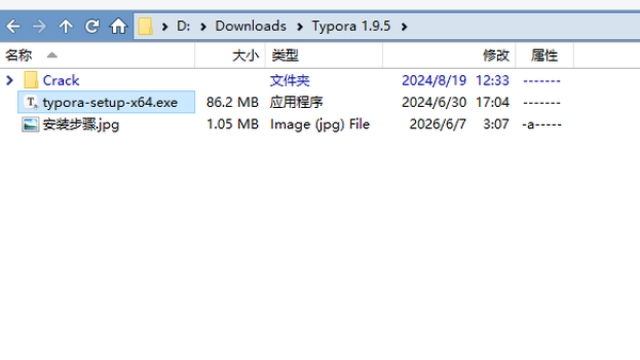Select the 安装步骤.jpg image icon
640x360 pixels.
pyautogui.click(x=30, y=124)
